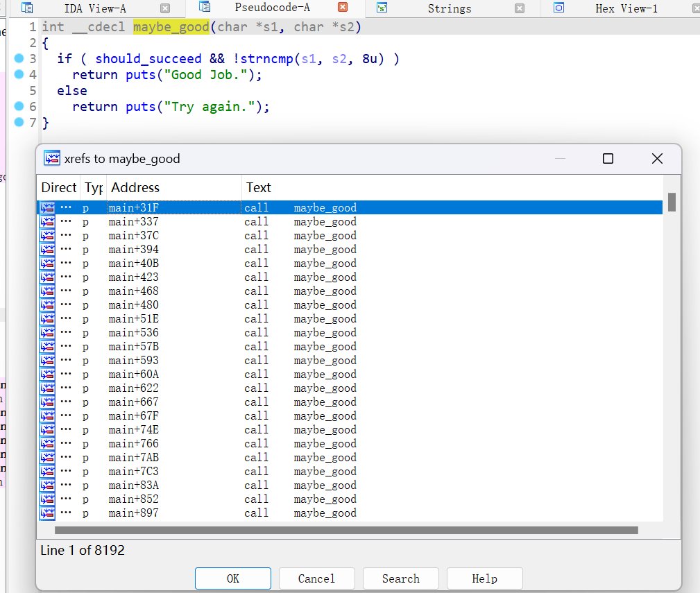This screenshot has width=700, height=593.
Task: Click xref icon of row main+7AB
Action: (x=47, y=457)
